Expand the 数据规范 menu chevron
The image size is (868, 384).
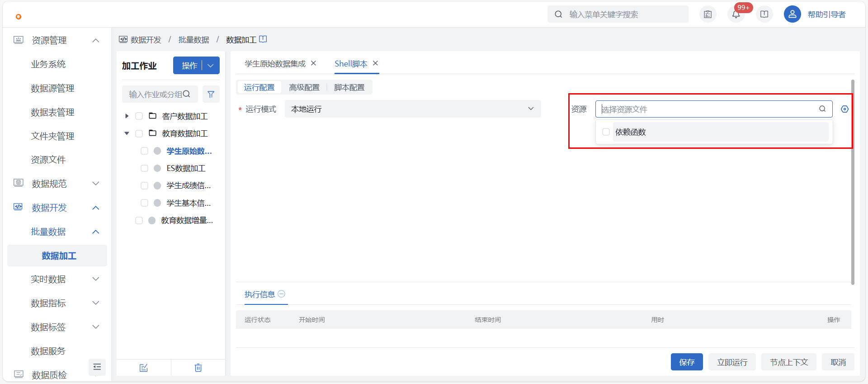[x=96, y=183]
